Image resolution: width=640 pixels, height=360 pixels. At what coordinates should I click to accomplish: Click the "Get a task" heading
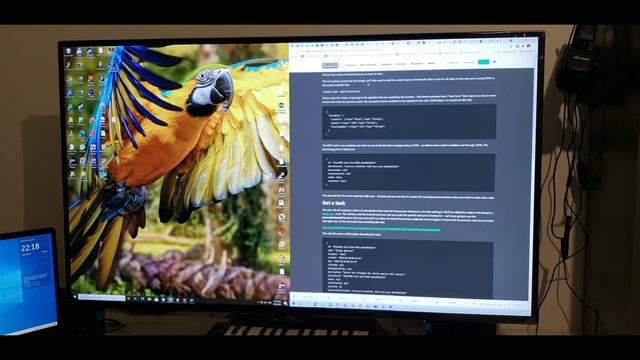tap(333, 203)
